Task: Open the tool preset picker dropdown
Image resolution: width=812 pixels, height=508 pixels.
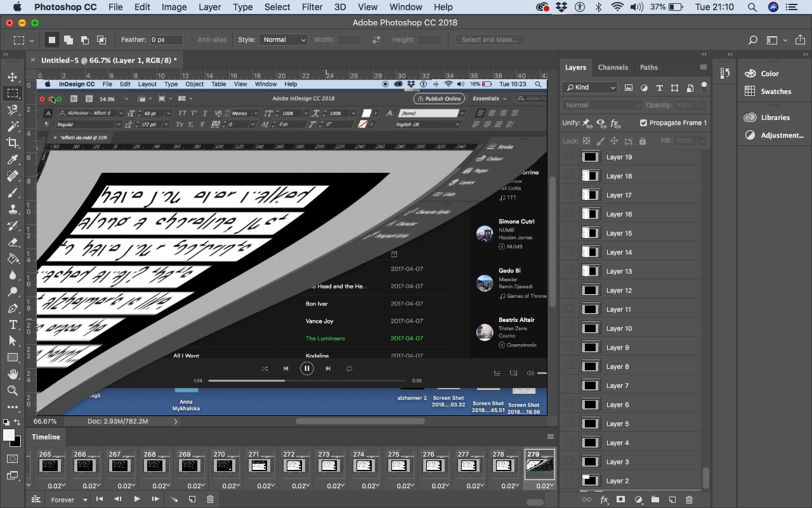Action: [x=23, y=39]
